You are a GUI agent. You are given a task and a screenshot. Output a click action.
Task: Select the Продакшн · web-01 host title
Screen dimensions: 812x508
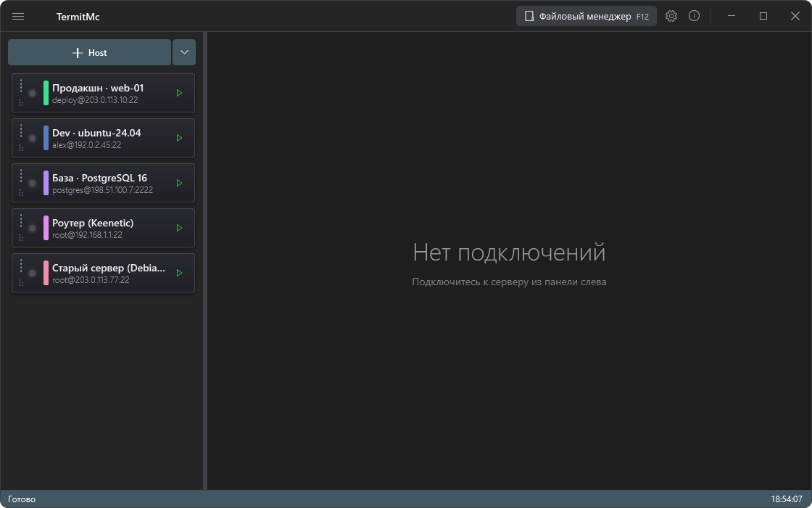pyautogui.click(x=98, y=88)
